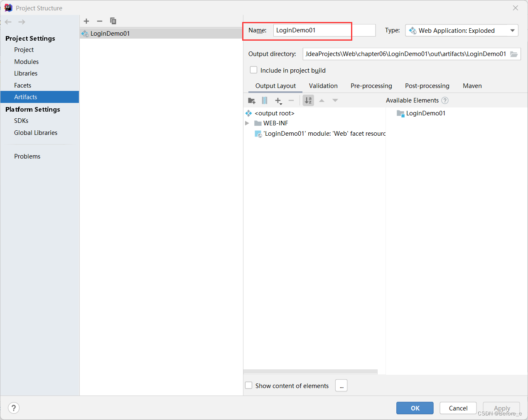Open Facets settings
Image resolution: width=528 pixels, height=420 pixels.
22,85
